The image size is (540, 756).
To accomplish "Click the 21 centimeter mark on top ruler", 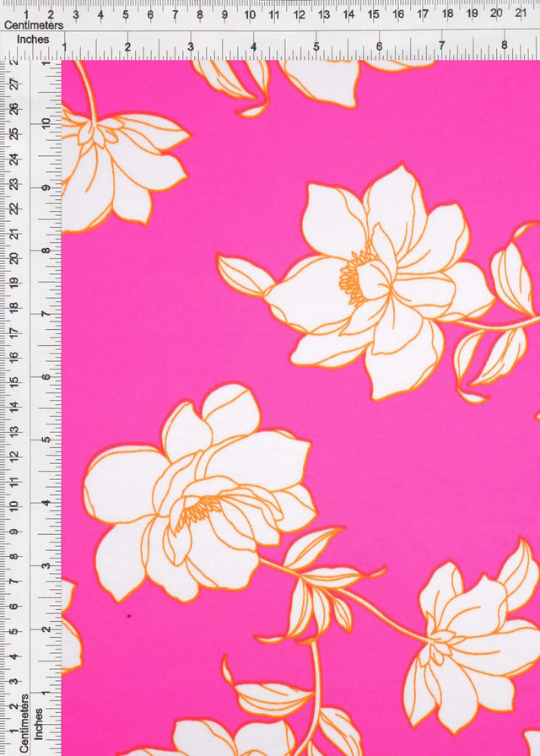I will (521, 13).
